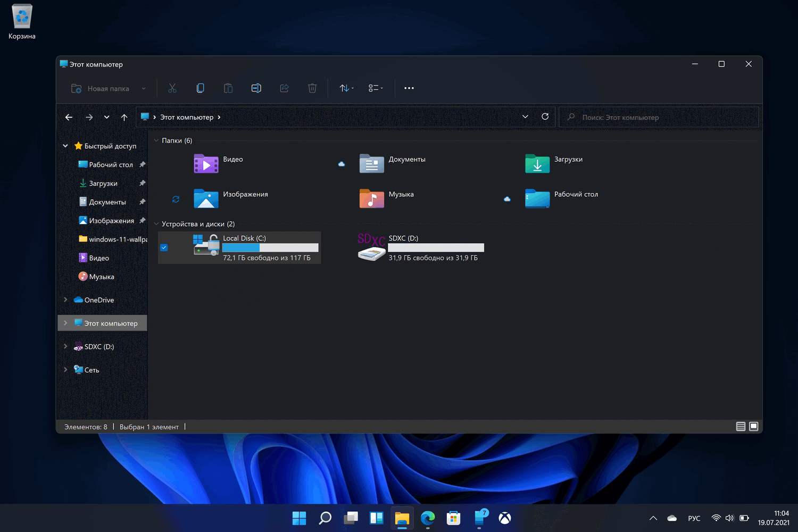This screenshot has height=532, width=798.
Task: Refresh the This PC view
Action: pyautogui.click(x=545, y=117)
